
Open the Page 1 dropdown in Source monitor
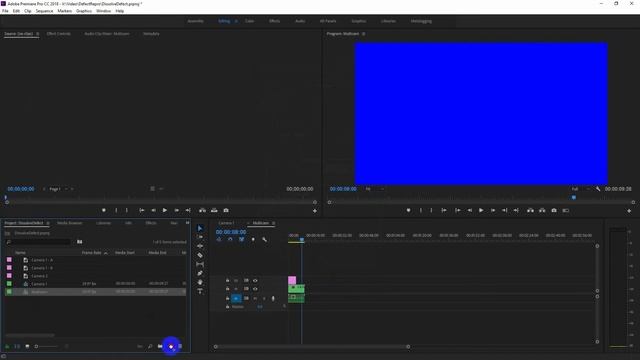(58, 189)
